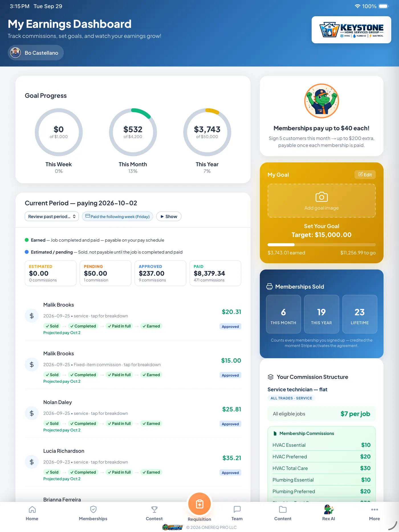The width and height of the screenshot is (399, 532).
Task: Tap the Wi-Fi status icon
Action: 357,6
